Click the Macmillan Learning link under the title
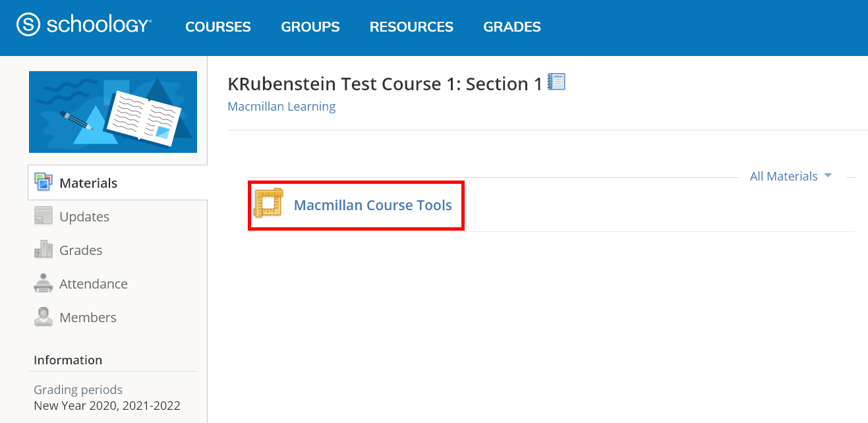This screenshot has width=868, height=423. coord(281,106)
